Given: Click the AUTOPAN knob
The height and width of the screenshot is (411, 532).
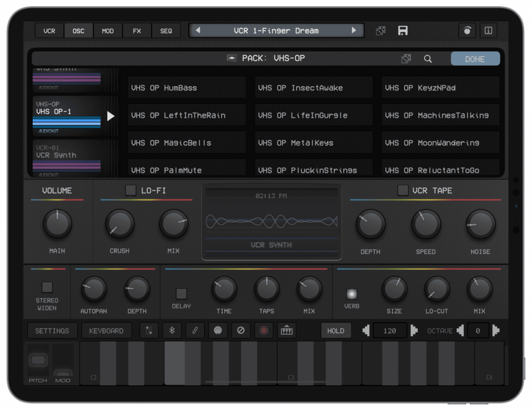Looking at the screenshot, I should [94, 289].
